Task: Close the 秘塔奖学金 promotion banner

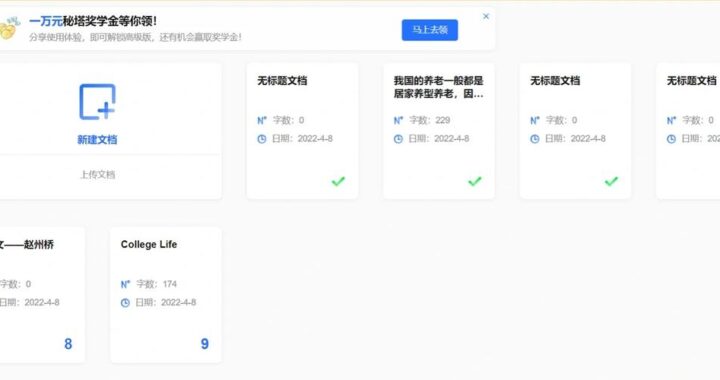Action: [486, 17]
